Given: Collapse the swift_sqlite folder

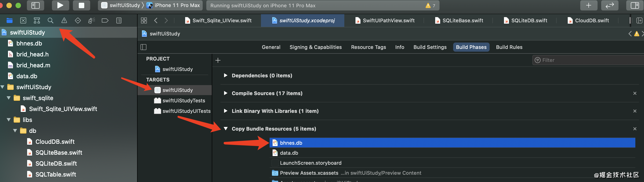Looking at the screenshot, I should (9, 98).
